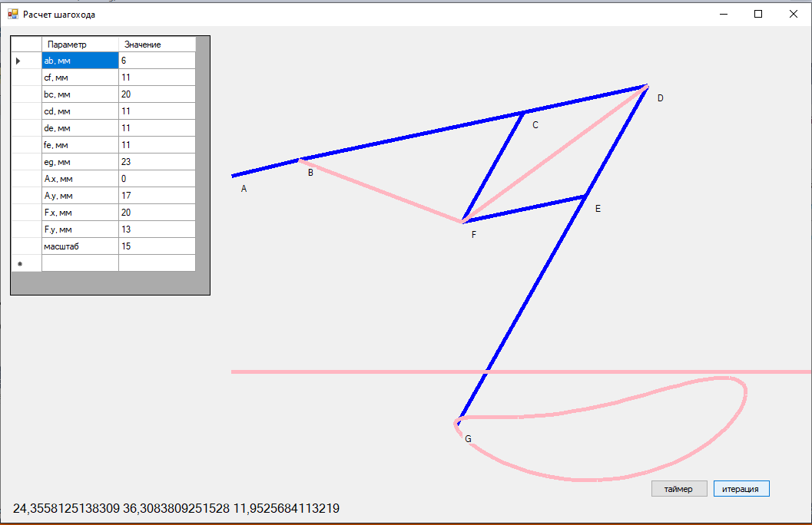Click the app icon in title bar
Image resolution: width=812 pixels, height=525 pixels.
(12, 14)
